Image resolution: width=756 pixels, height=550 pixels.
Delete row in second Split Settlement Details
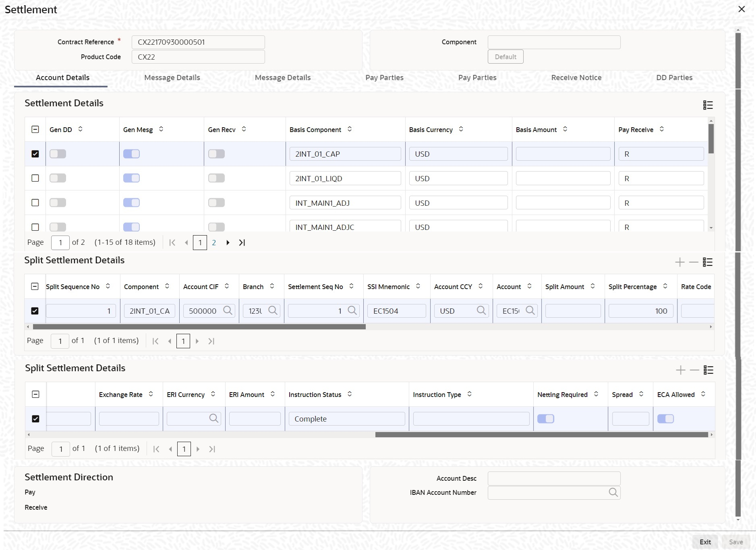[694, 370]
